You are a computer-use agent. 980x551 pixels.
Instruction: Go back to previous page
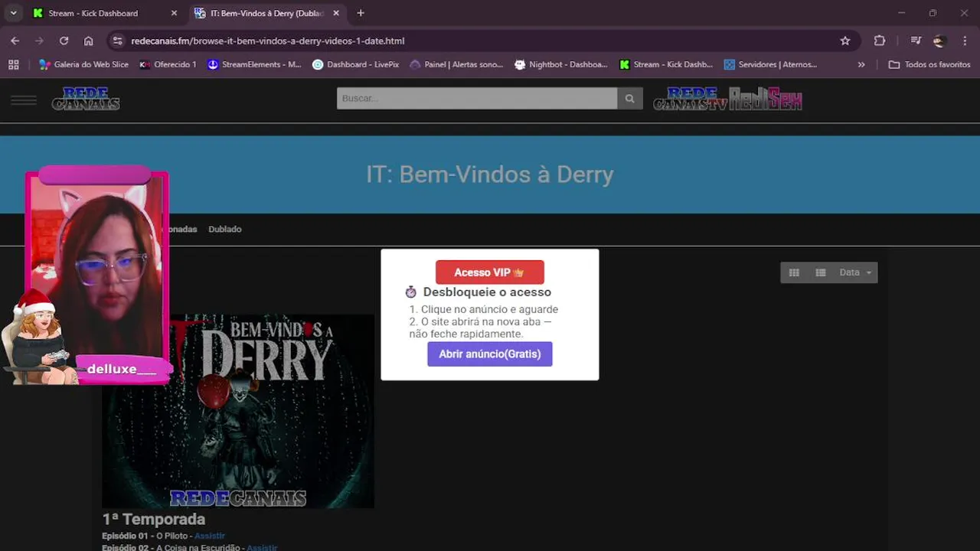click(x=15, y=41)
